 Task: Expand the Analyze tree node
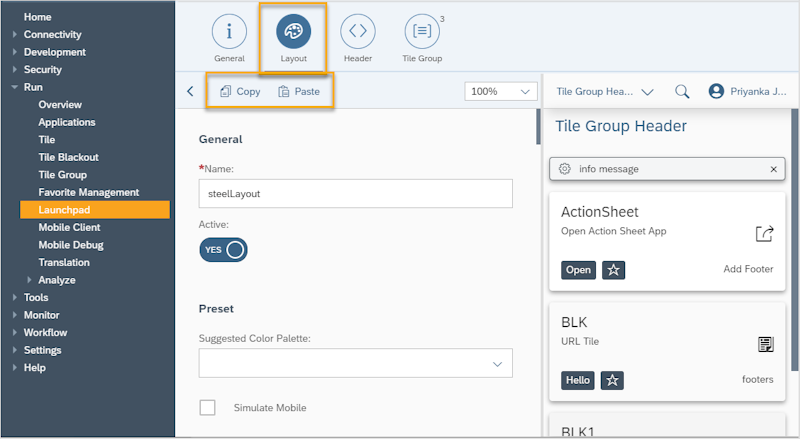30,280
